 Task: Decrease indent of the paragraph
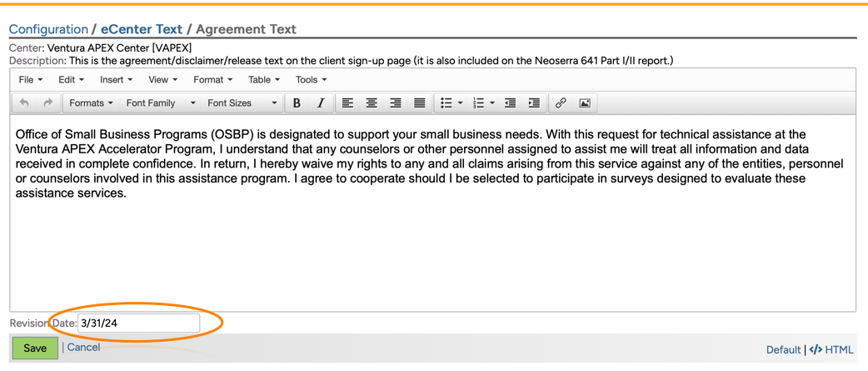pyautogui.click(x=510, y=103)
